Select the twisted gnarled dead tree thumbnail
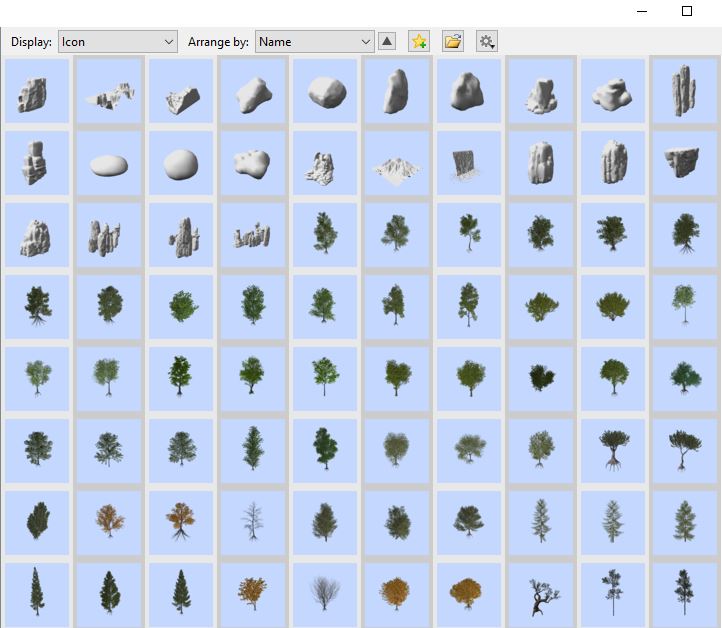The width and height of the screenshot is (722, 628). 541,595
